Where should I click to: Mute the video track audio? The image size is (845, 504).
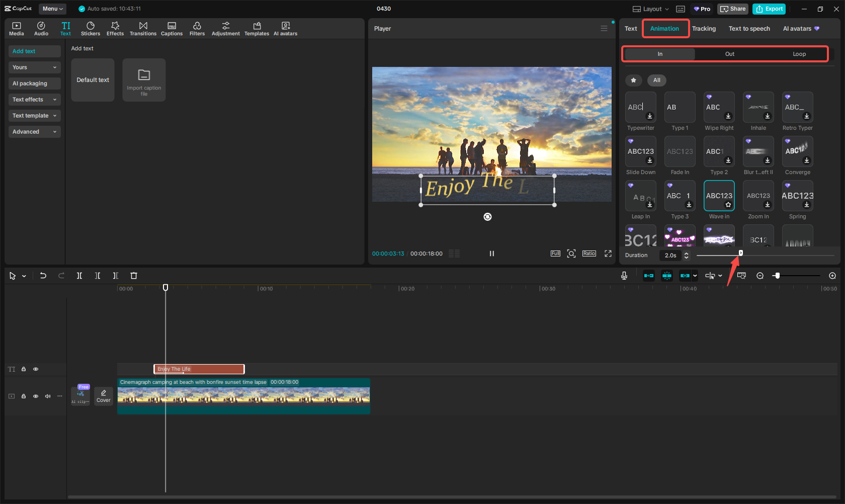[x=48, y=396]
